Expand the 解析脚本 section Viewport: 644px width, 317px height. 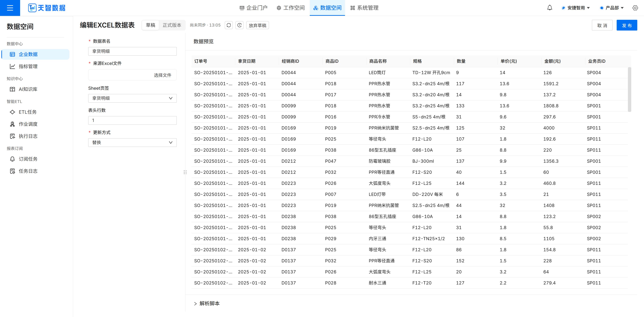[x=207, y=304]
